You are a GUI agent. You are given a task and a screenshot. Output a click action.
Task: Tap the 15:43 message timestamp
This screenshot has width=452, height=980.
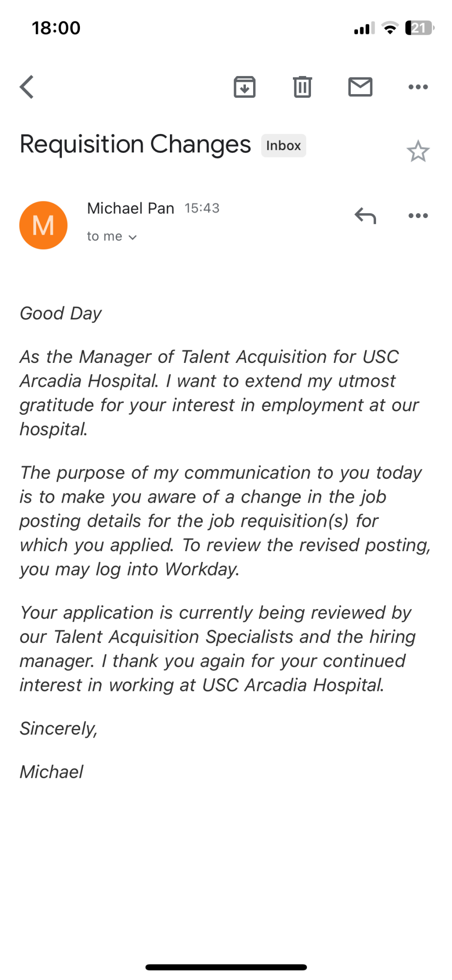202,208
